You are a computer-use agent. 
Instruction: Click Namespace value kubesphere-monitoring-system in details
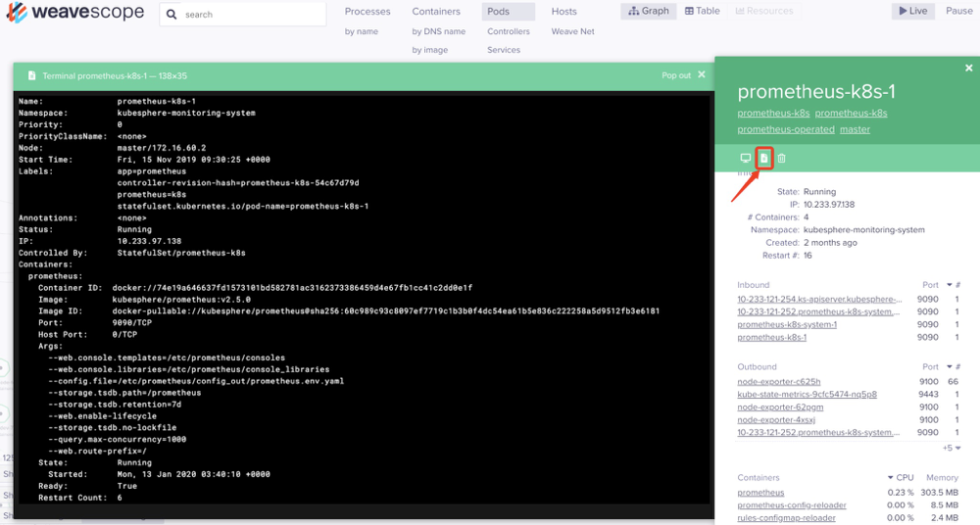click(863, 230)
